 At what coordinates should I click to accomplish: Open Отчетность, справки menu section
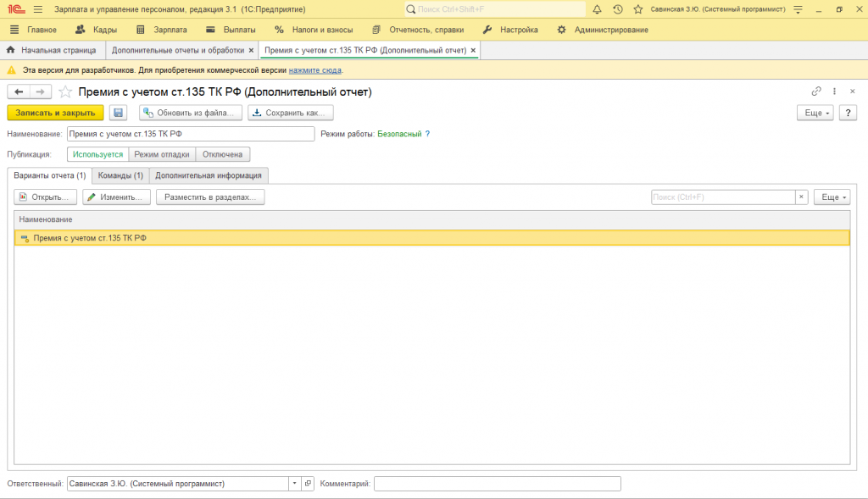pyautogui.click(x=418, y=30)
